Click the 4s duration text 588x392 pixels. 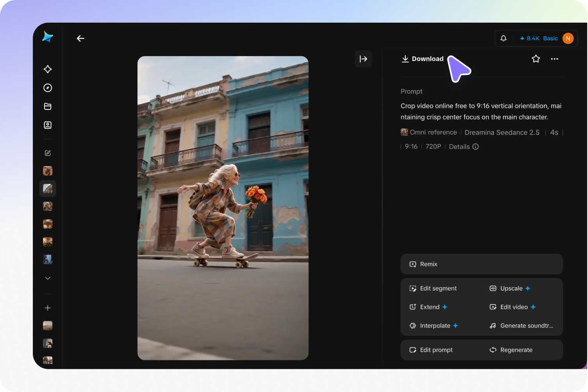click(554, 132)
